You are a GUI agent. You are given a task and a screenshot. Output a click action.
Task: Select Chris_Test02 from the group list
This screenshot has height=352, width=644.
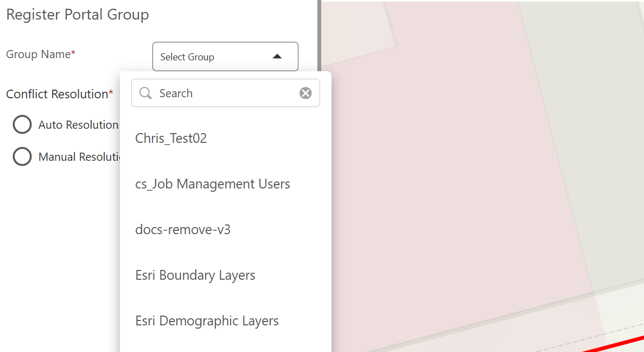coord(226,138)
